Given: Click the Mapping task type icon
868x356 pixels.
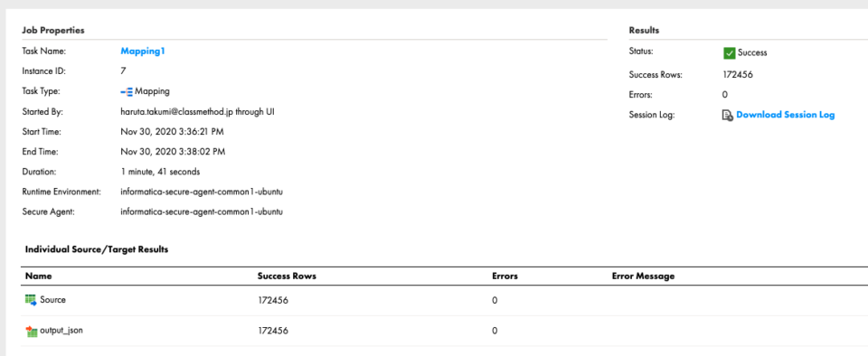Looking at the screenshot, I should pyautogui.click(x=127, y=92).
